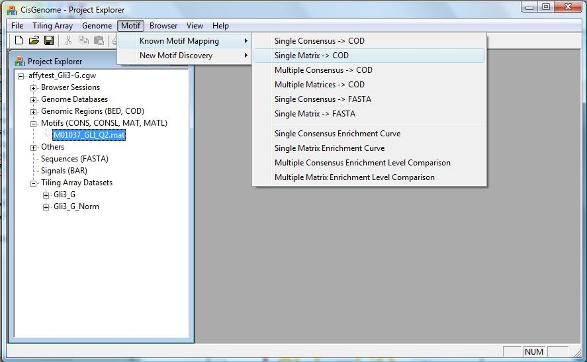This screenshot has height=362, width=587.
Task: Select Sequences (FASTA) tree item
Action: pos(74,159)
